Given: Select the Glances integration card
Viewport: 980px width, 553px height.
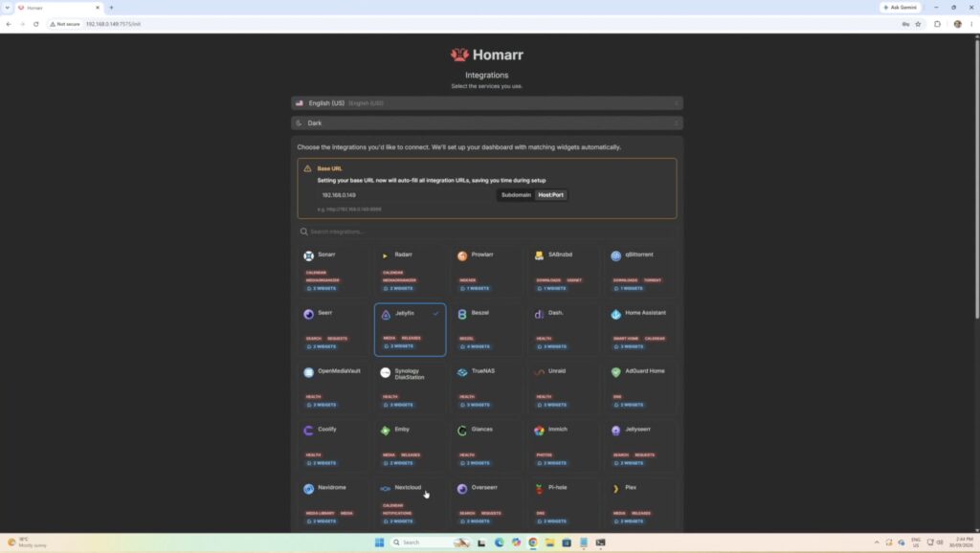Looking at the screenshot, I should [x=487, y=446].
